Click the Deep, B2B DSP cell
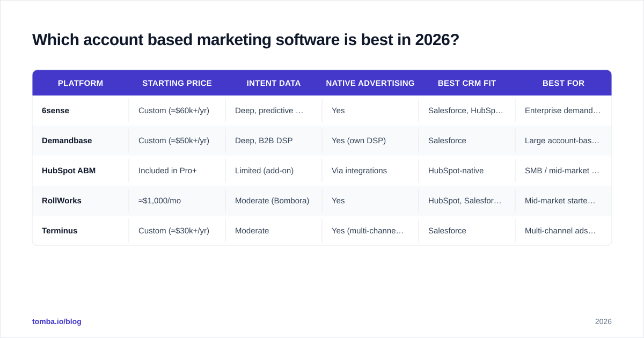This screenshot has height=338, width=644. coord(274,141)
